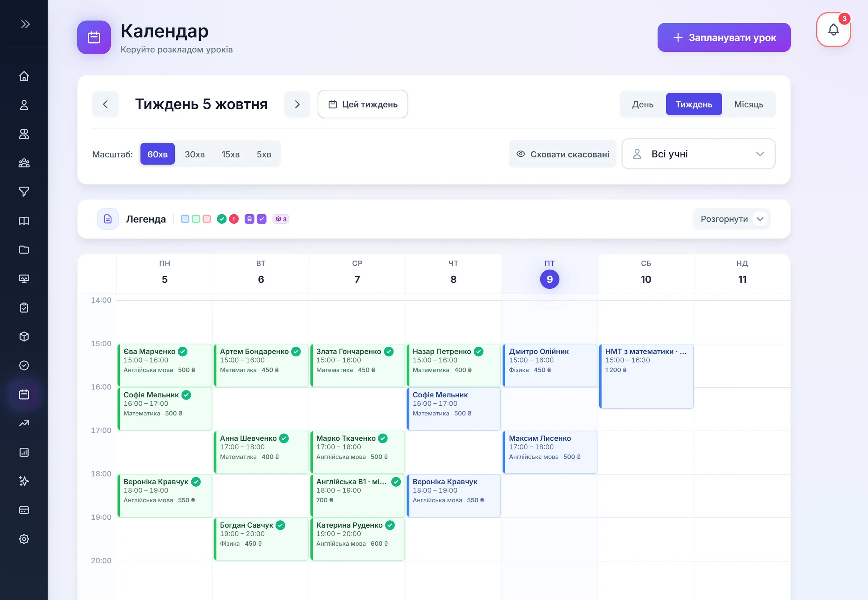The width and height of the screenshot is (868, 600).
Task: Open the calendar icon in sidebar
Action: 24,394
